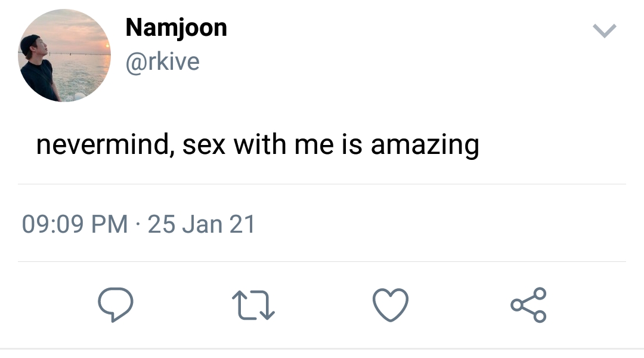The width and height of the screenshot is (644, 358).
Task: View the circular avatar of @rkive
Action: pyautogui.click(x=64, y=55)
